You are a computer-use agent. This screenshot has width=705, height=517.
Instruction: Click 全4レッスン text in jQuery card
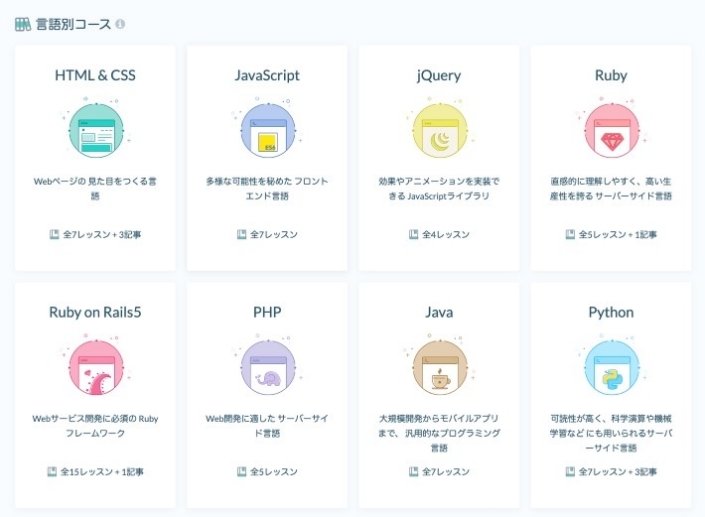tap(446, 234)
